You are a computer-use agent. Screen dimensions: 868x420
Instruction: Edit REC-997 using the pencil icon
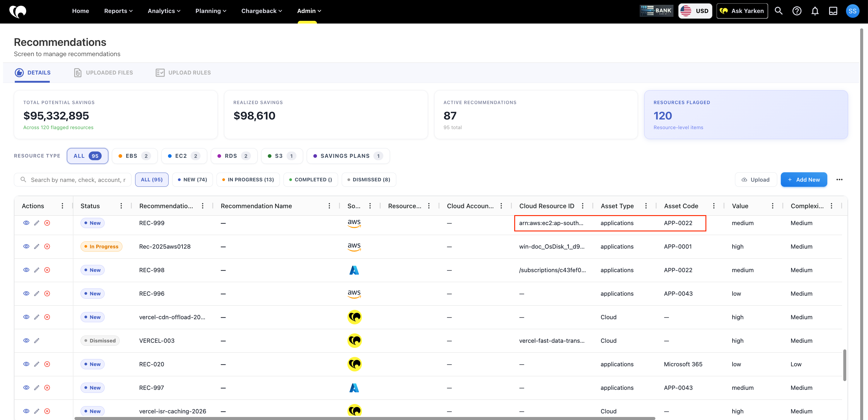click(x=37, y=388)
